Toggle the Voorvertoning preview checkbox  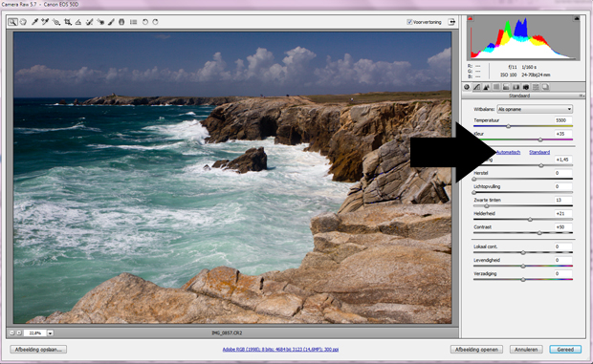(408, 22)
